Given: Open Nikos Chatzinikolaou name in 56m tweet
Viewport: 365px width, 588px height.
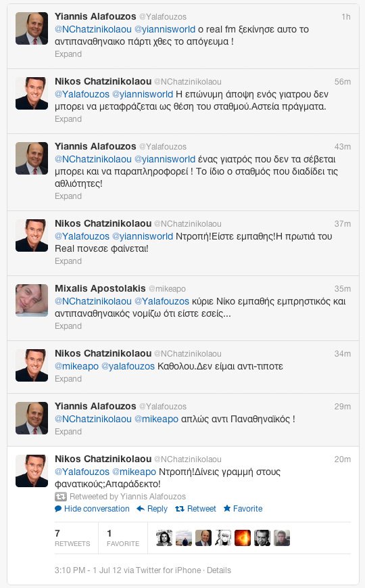Looking at the screenshot, I should pyautogui.click(x=103, y=81).
